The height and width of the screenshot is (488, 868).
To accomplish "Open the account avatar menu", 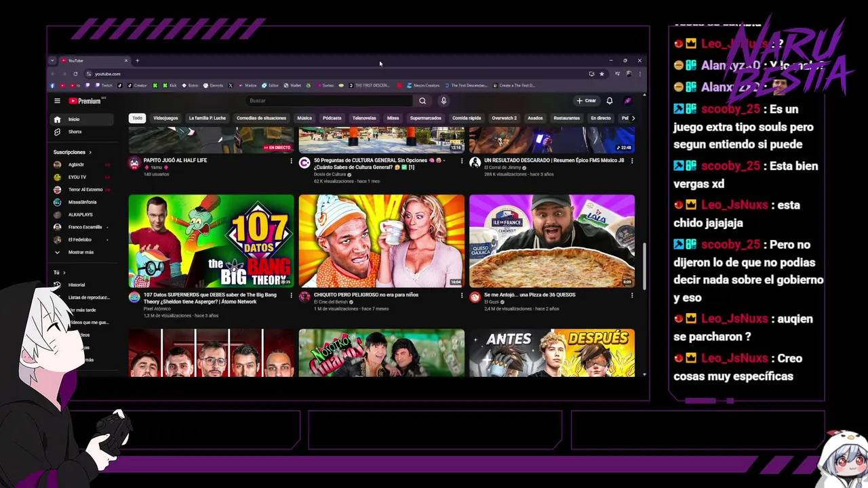I will [628, 101].
